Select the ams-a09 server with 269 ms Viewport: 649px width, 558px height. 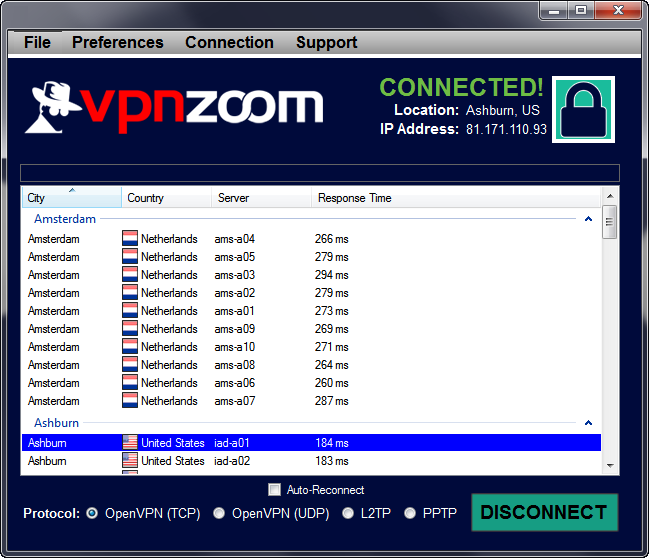[x=311, y=329]
